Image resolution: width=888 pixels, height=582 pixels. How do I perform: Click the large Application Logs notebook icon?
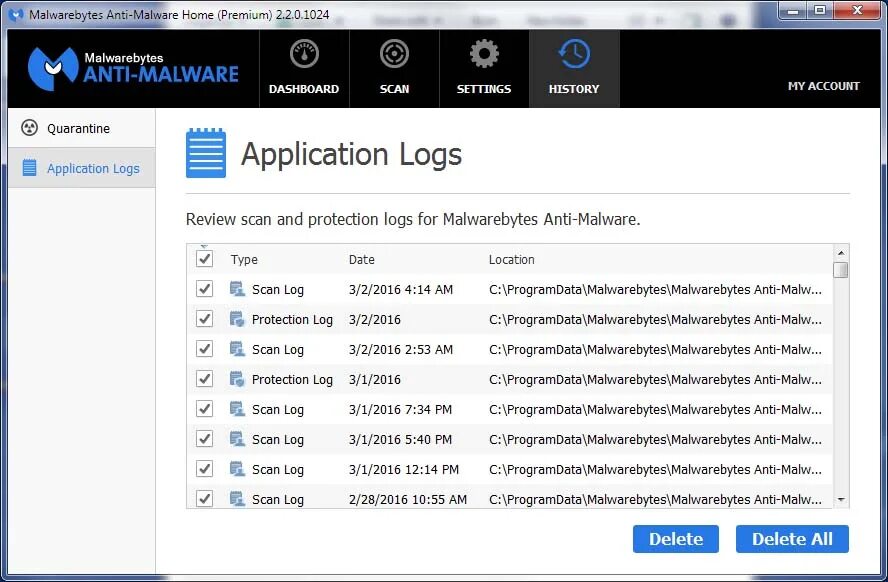pos(206,153)
